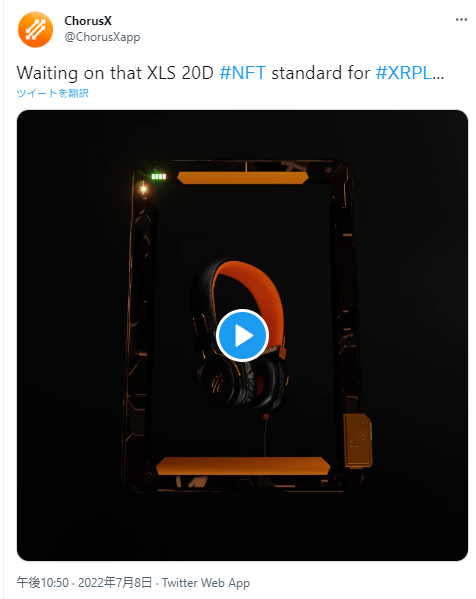Click the orange bar at frame bottom
The height and width of the screenshot is (599, 476).
click(243, 466)
